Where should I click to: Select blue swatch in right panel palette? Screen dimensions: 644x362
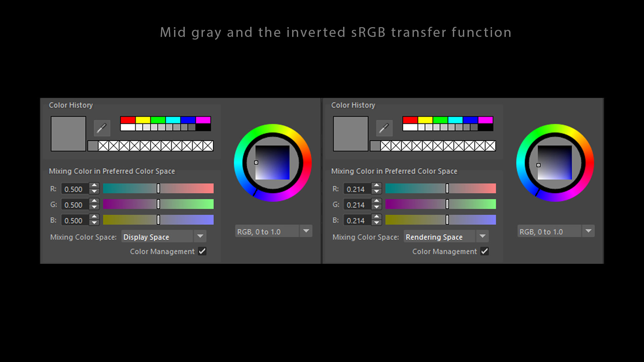(471, 120)
